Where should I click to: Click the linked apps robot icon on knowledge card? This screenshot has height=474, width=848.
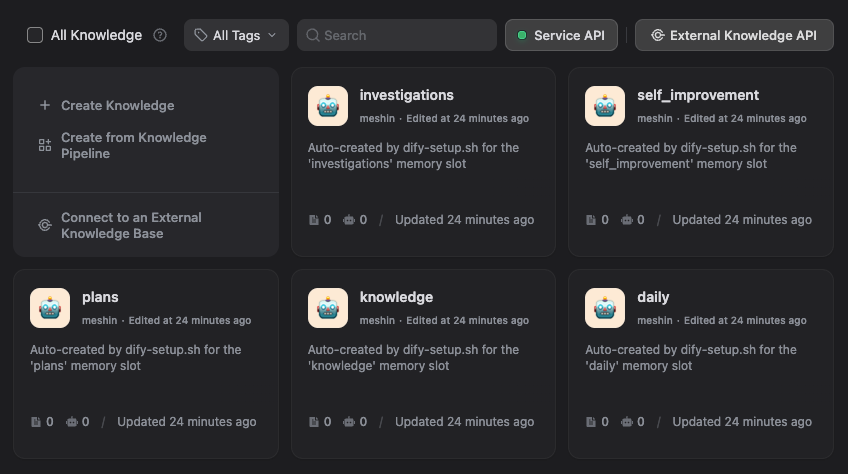pos(349,422)
